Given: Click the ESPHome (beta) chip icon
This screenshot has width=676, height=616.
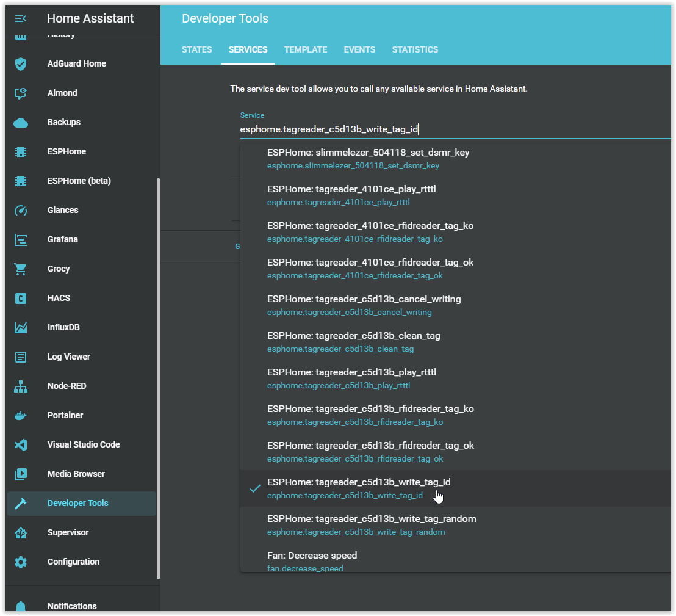Looking at the screenshot, I should 20,181.
